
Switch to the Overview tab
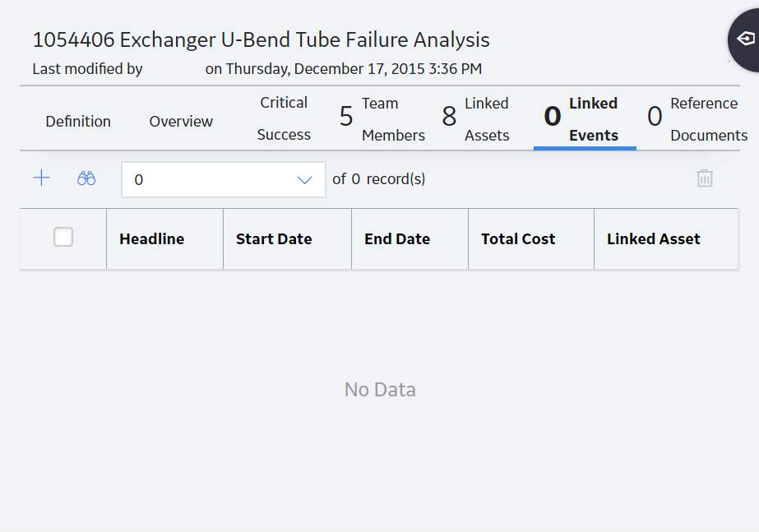[181, 121]
